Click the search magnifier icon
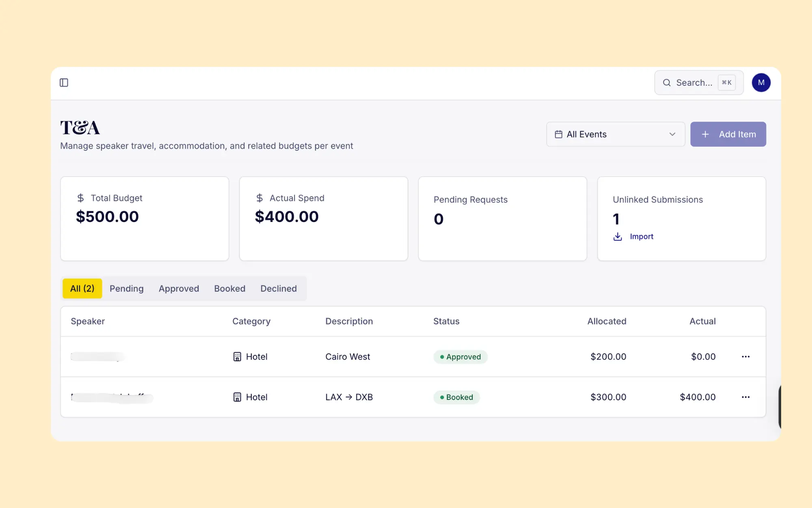Screen dimensions: 812x508 (x=667, y=82)
